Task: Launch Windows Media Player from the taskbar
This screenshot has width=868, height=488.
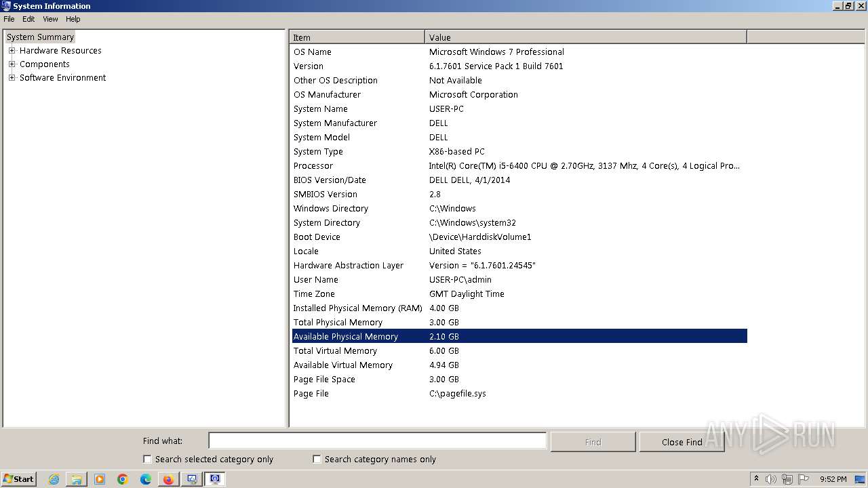Action: pos(100,479)
